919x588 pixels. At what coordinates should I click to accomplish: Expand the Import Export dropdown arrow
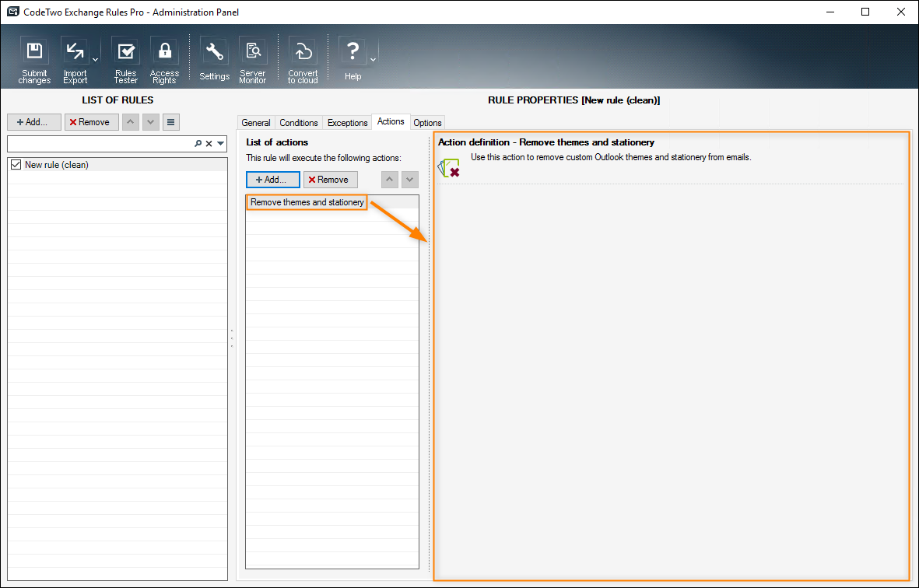(x=96, y=60)
